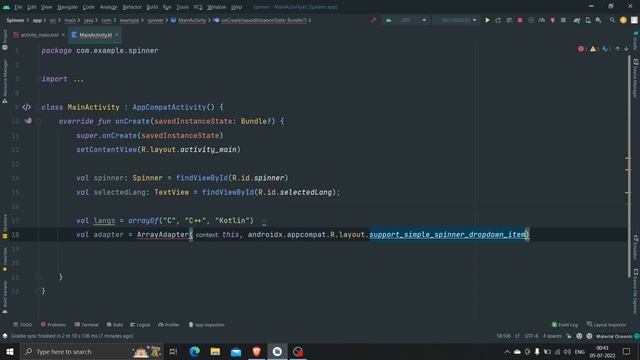Show hidden system tray icons chevron
Viewport: 640px width, 360px height.
507,351
